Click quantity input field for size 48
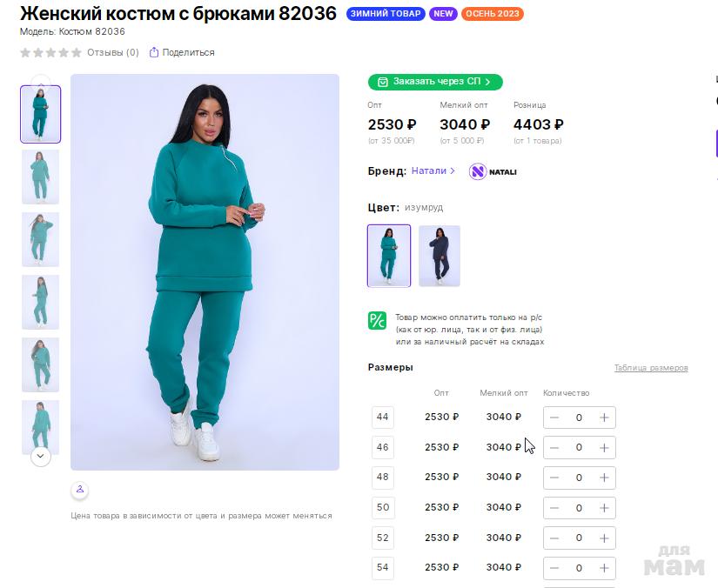Image resolution: width=718 pixels, height=588 pixels. pos(579,478)
